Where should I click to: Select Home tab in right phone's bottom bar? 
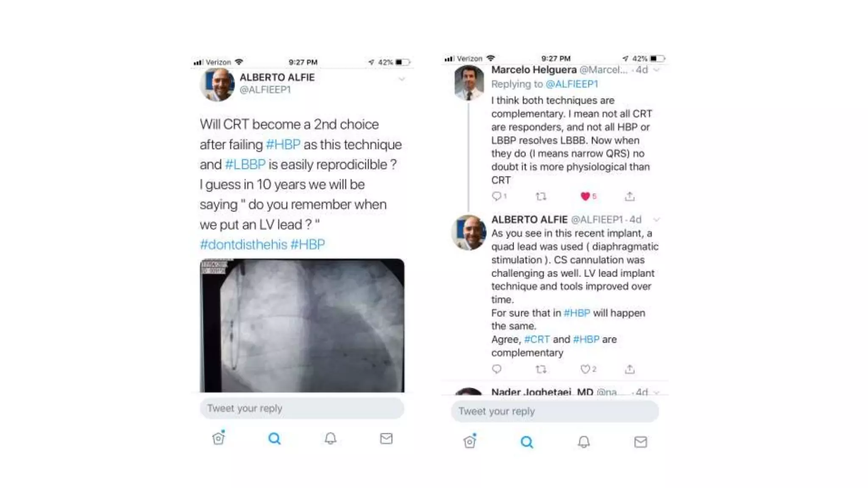(470, 441)
